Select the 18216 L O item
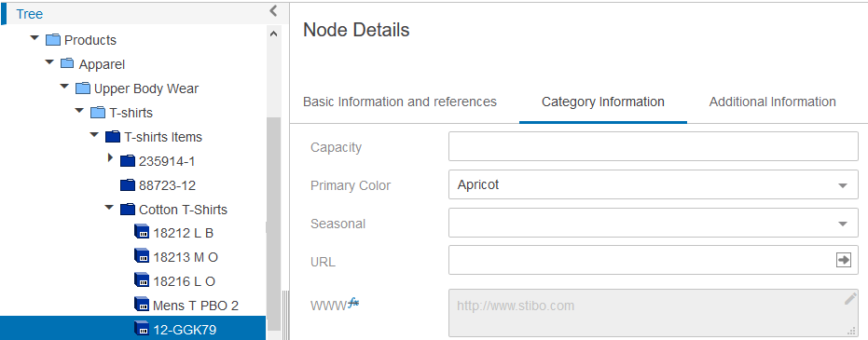Image resolution: width=868 pixels, height=340 pixels. (184, 281)
